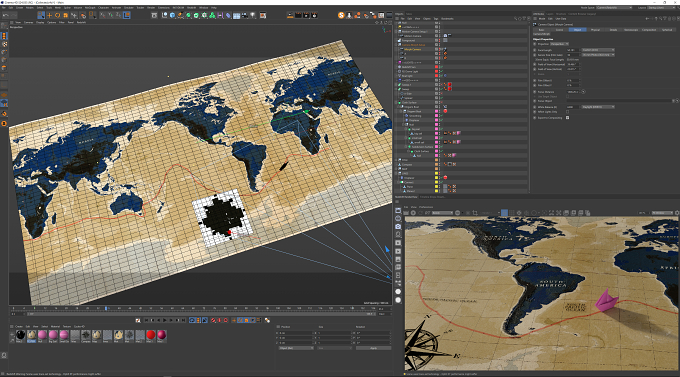Toggle visibility dots for the Compass object
Image resolution: width=680 pixels, height=377 pixels.
click(x=440, y=164)
